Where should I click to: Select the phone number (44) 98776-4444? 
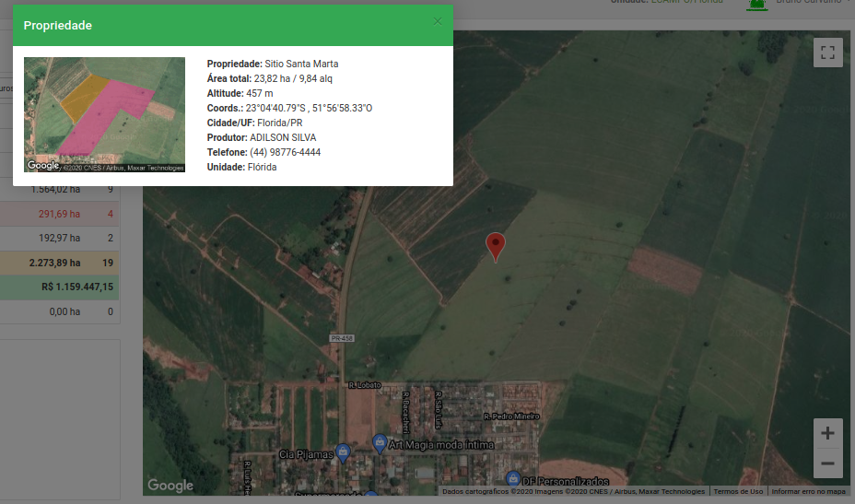click(x=286, y=152)
